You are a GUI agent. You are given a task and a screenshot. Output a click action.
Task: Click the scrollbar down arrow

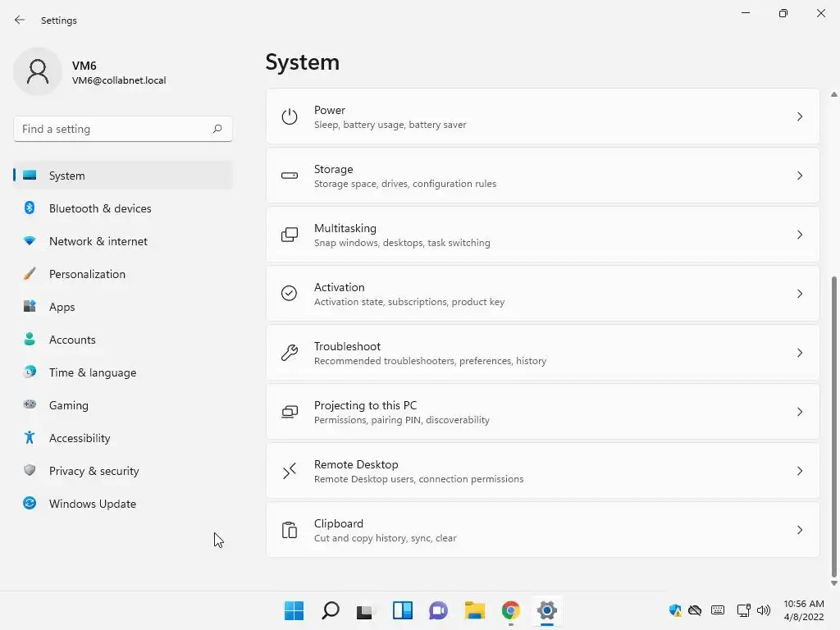tap(833, 583)
